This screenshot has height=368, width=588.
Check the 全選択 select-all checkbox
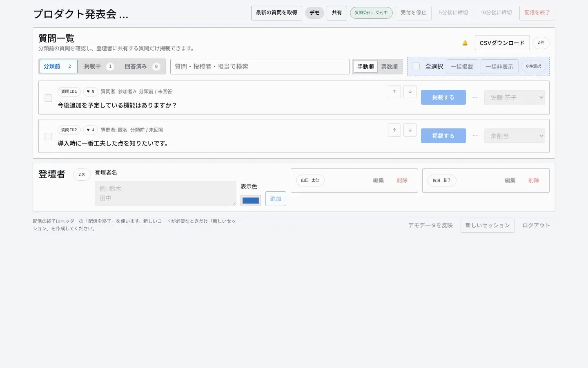coord(416,66)
